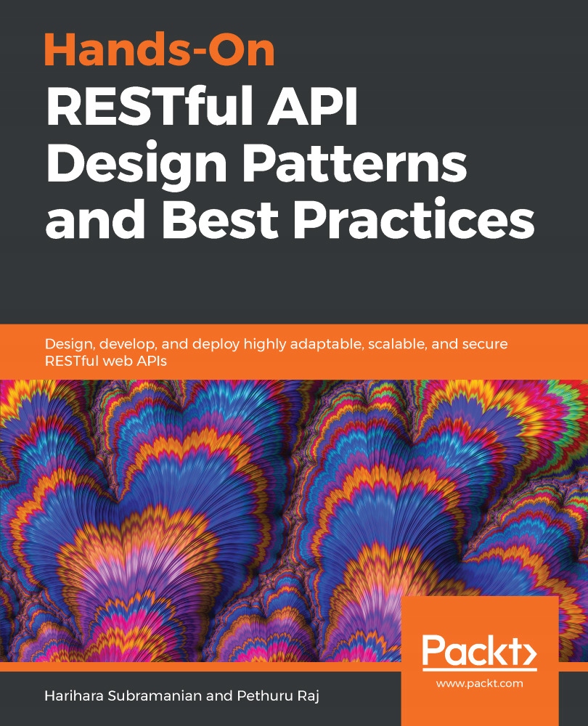The image size is (588, 726).
Task: Expand the subtitle text block
Action: point(276,352)
